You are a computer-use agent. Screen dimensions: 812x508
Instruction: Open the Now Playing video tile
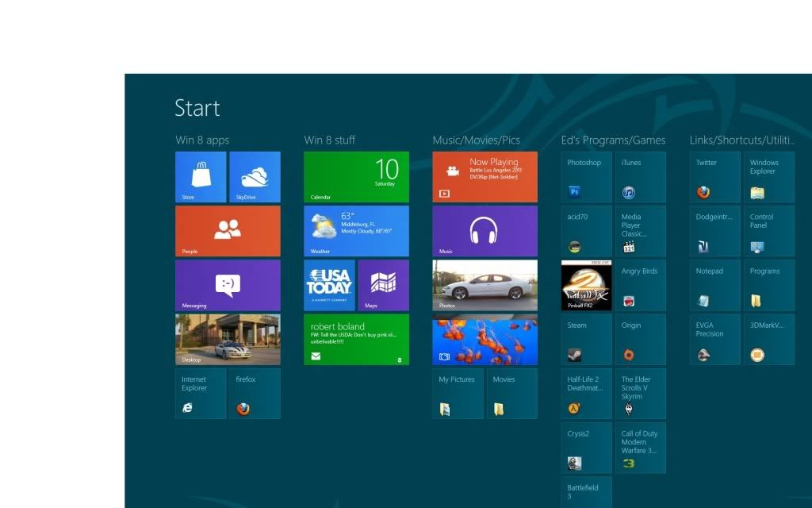[485, 177]
